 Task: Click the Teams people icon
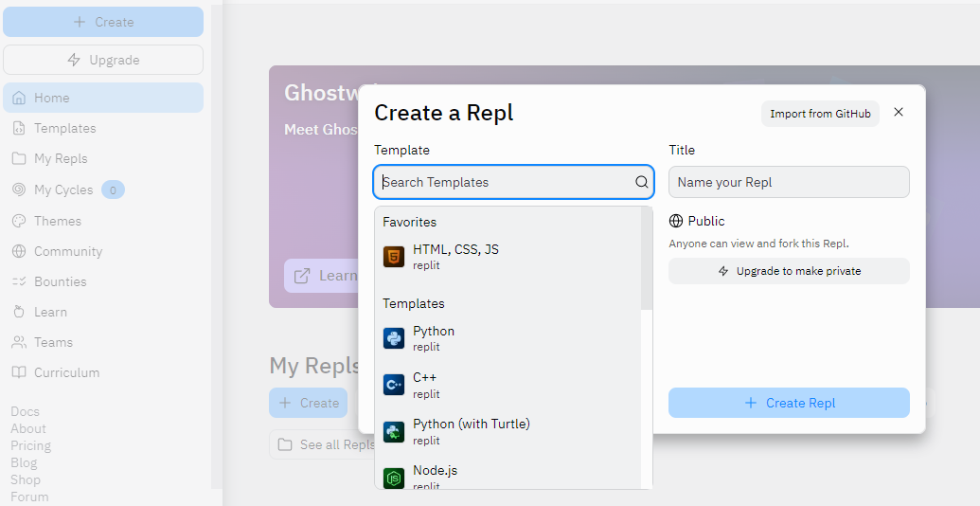[19, 342]
